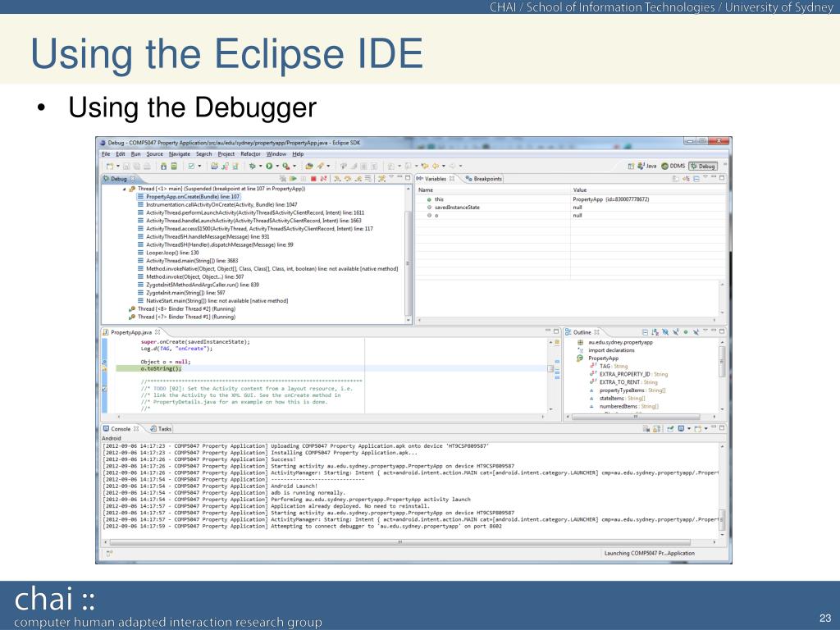Image resolution: width=840 pixels, height=630 pixels.
Task: Click the Name column header in Variables
Action: pos(426,190)
